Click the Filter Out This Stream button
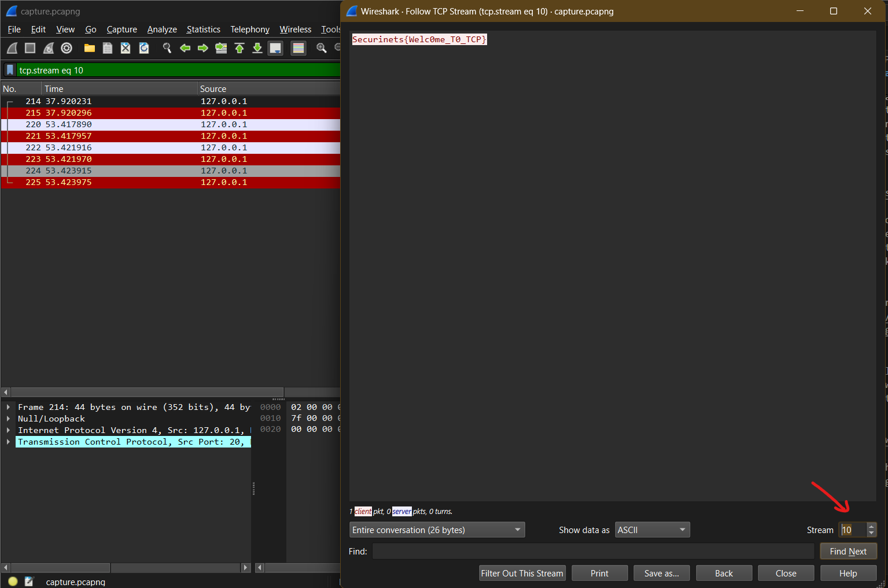Image resolution: width=888 pixels, height=588 pixels. point(522,574)
